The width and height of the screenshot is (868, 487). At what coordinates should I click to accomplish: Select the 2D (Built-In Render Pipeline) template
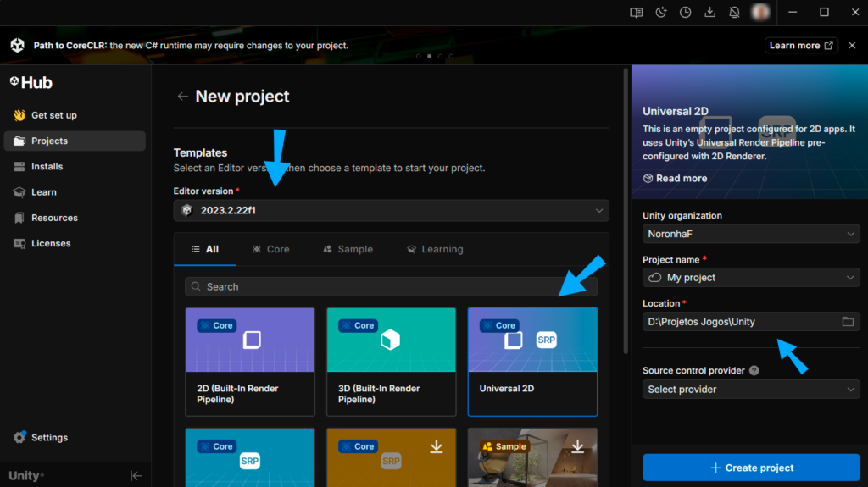(250, 362)
